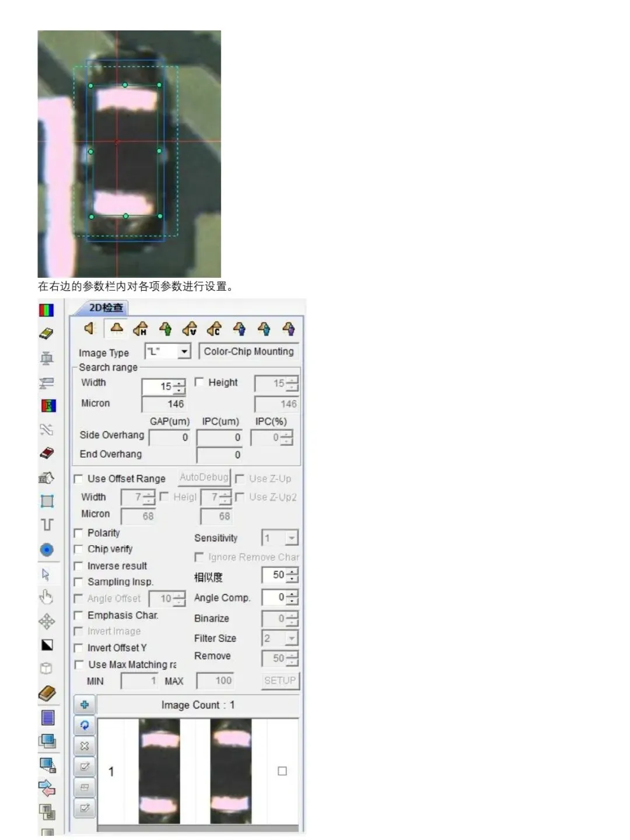Enable Sampling Insp. checkbox
The width and height of the screenshot is (630, 840).
pos(78,582)
